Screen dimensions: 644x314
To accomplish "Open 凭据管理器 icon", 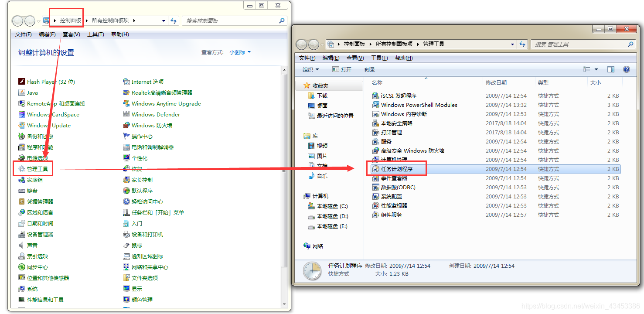I will pyautogui.click(x=22, y=201).
